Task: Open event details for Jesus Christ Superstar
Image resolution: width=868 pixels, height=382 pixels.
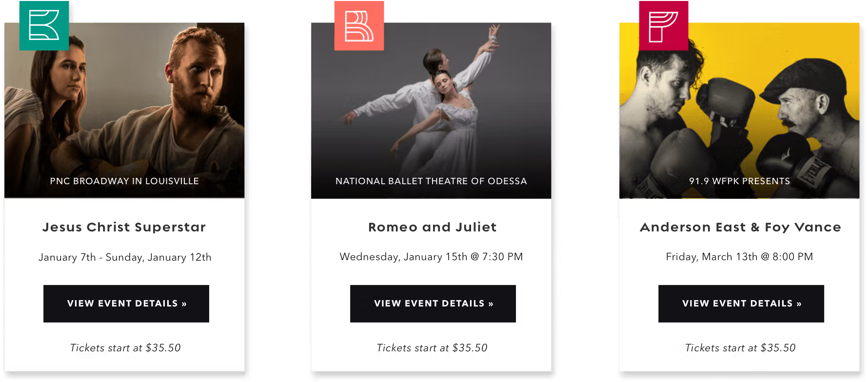Action: [126, 304]
